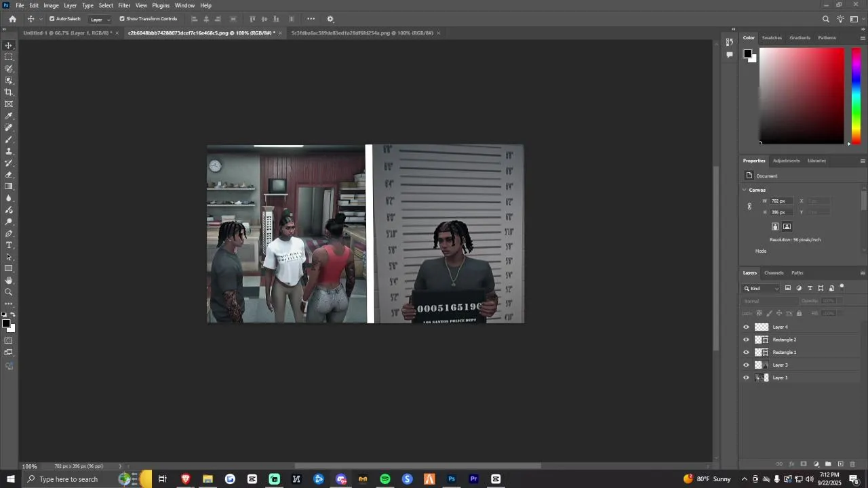The height and width of the screenshot is (488, 868).
Task: Switch to the Adjustments tab
Action: pos(786,161)
